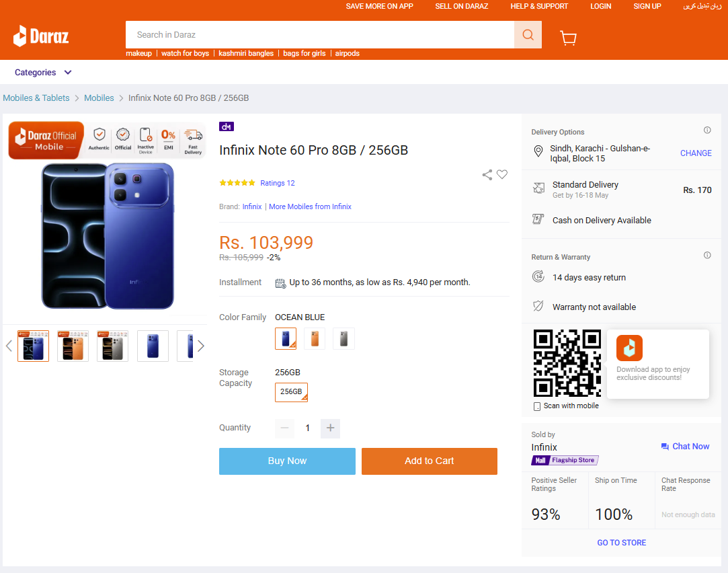Click the purple dM badge icon
The image size is (728, 573).
point(227,126)
